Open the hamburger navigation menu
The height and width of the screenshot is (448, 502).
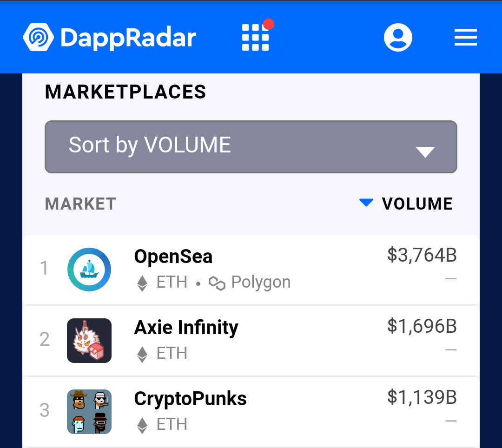(465, 37)
